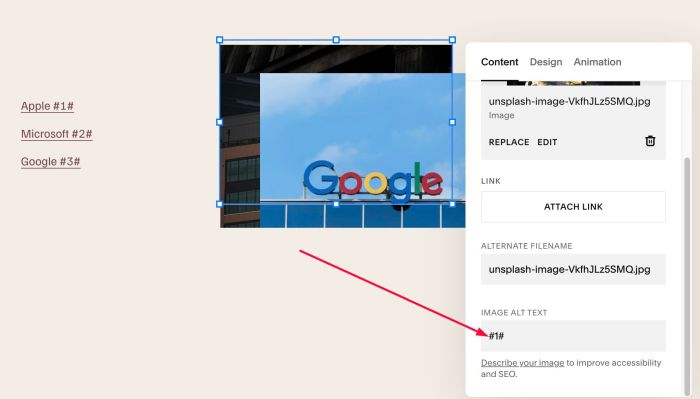Click the ATTACH LINK button
This screenshot has width=700, height=399.
point(573,207)
